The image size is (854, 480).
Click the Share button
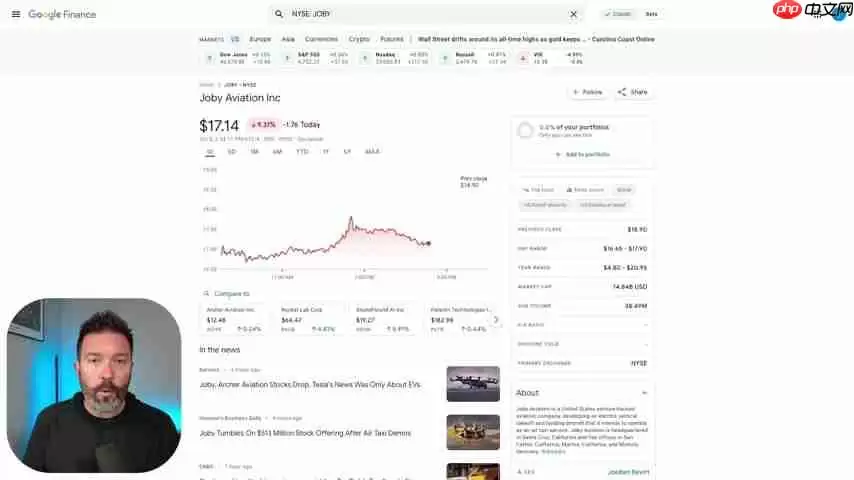[x=633, y=92]
